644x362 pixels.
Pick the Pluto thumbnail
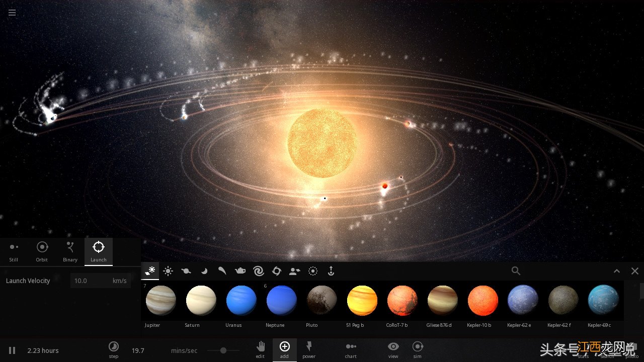click(x=322, y=301)
